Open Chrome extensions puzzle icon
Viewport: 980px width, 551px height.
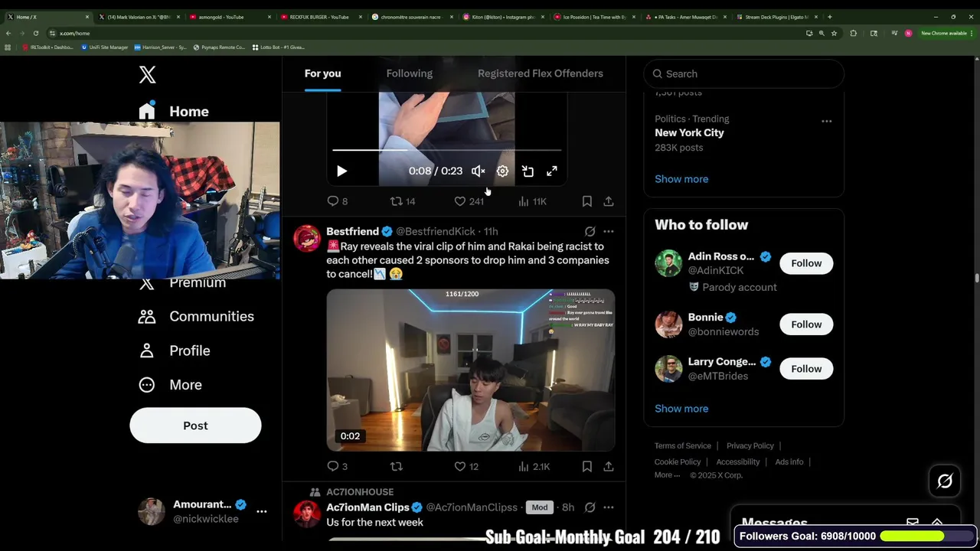(853, 33)
